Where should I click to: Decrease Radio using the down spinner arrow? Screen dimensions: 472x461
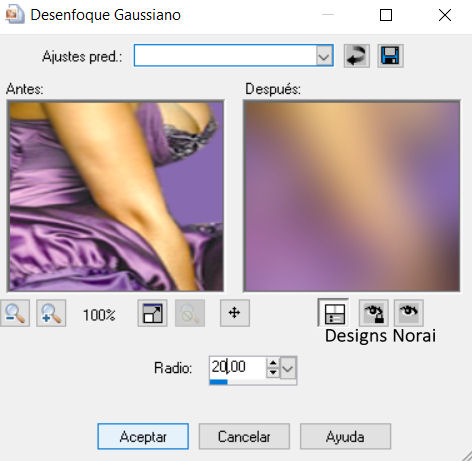coord(273,372)
